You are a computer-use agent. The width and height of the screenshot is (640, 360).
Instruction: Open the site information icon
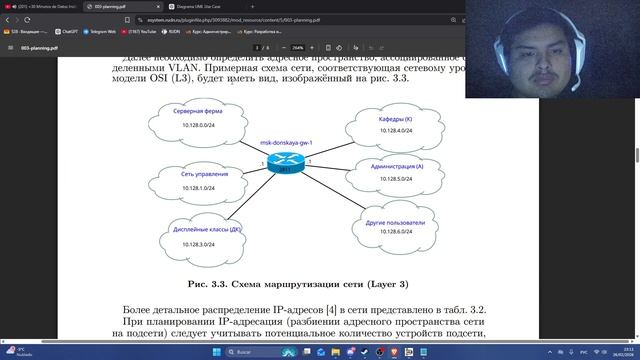pyautogui.click(x=140, y=20)
